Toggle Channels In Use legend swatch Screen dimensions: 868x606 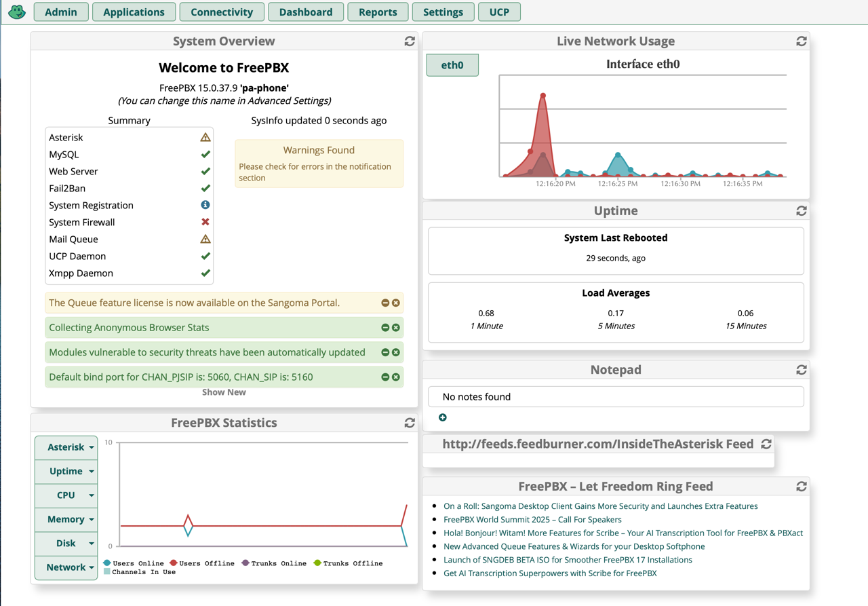tap(107, 572)
